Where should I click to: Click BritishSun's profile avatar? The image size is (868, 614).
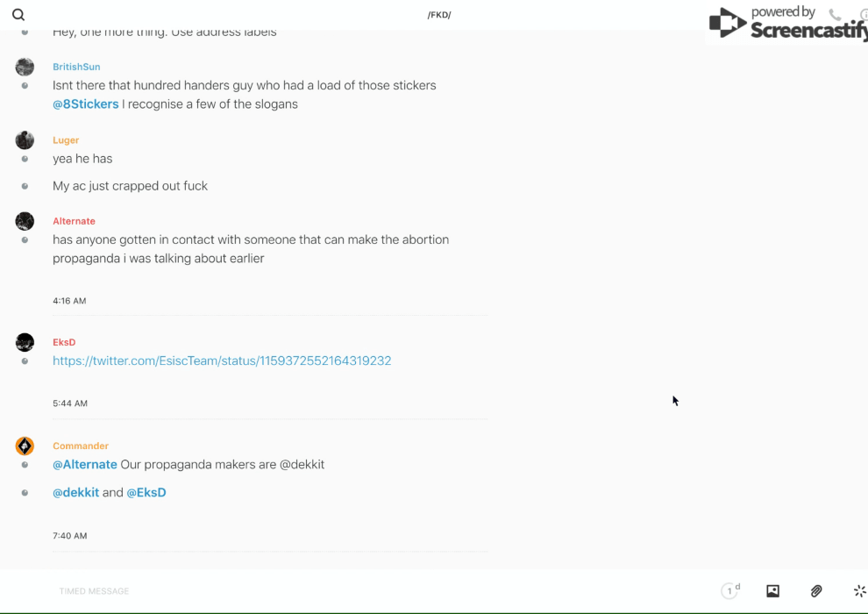point(25,68)
